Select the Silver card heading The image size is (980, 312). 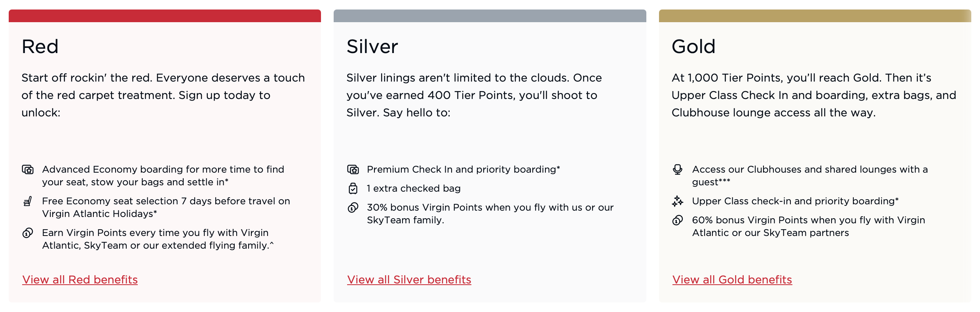(x=372, y=46)
